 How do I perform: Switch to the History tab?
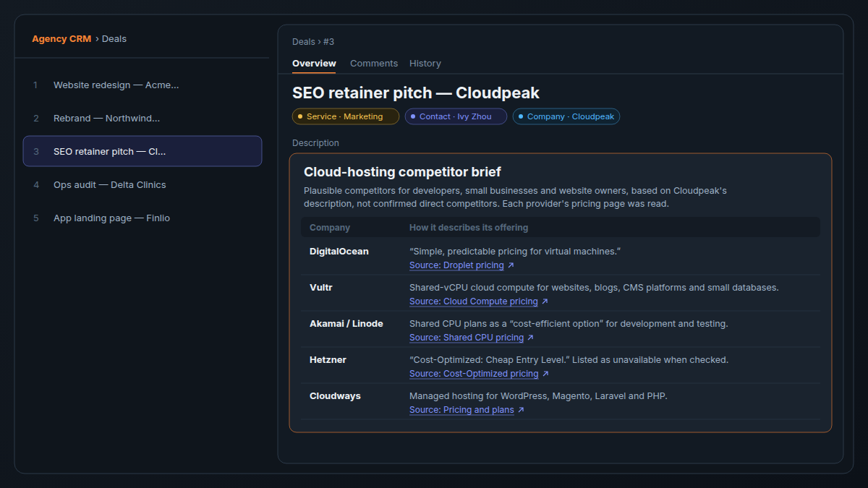pyautogui.click(x=425, y=64)
